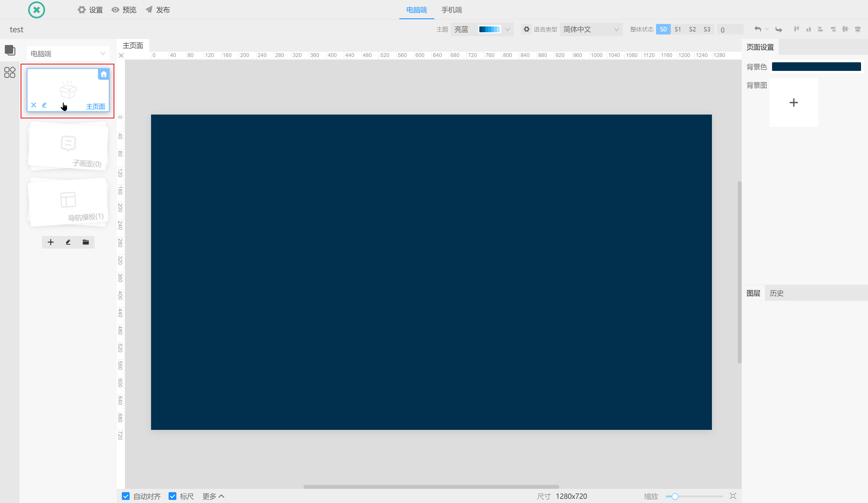This screenshot has width=868, height=503.
Task: Click the home icon on 主页面 thumbnail
Action: [104, 74]
